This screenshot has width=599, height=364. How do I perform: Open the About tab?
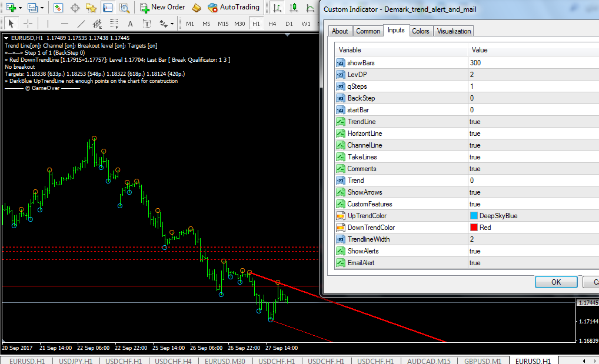(x=340, y=31)
